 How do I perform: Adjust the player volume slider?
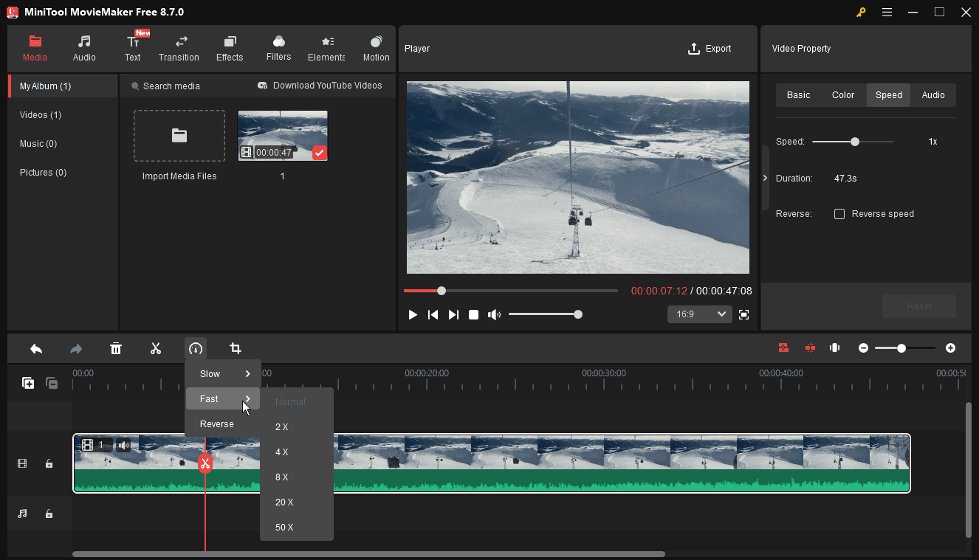[545, 314]
